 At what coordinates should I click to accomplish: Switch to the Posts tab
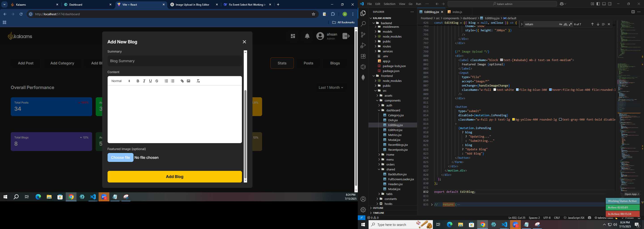[x=309, y=63]
